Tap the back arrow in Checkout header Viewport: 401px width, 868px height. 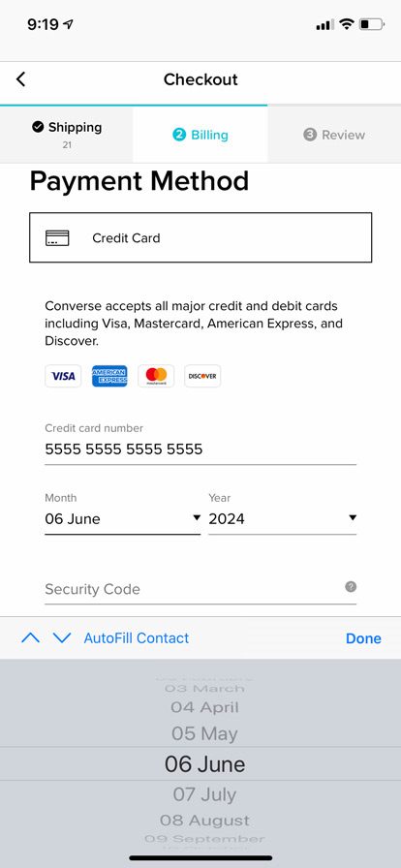pos(21,79)
